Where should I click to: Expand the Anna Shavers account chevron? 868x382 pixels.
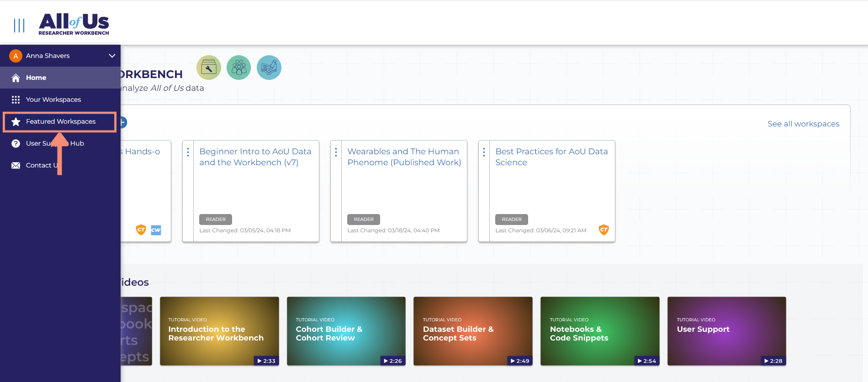click(x=112, y=56)
